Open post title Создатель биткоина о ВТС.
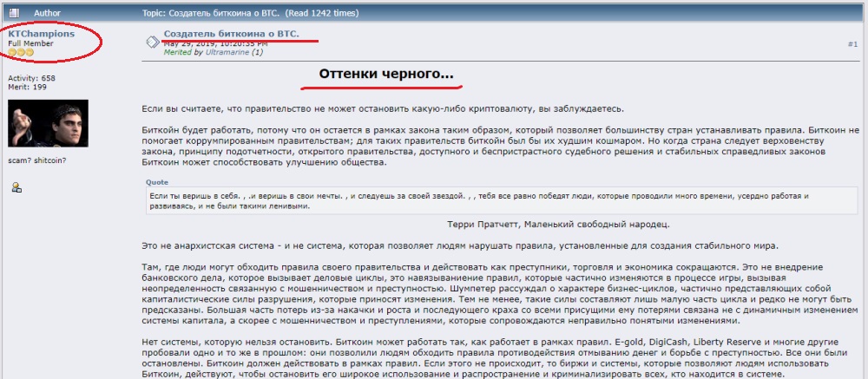The width and height of the screenshot is (868, 379). [232, 34]
